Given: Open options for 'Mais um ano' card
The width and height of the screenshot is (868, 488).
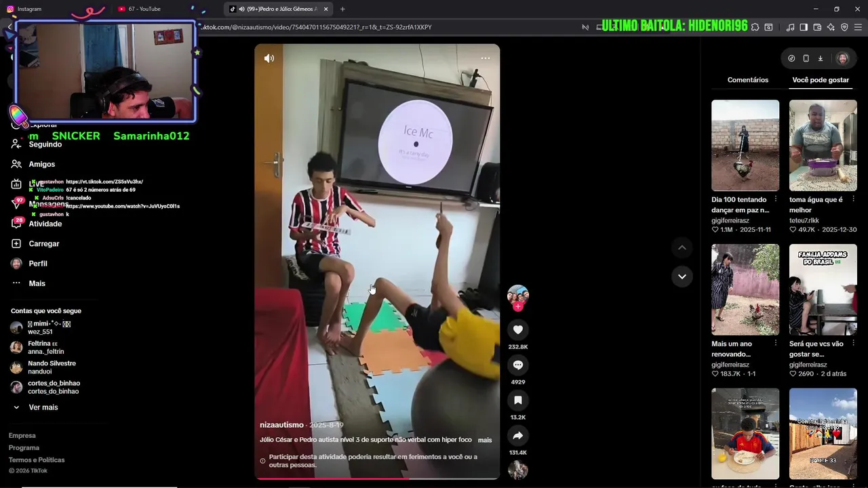Looking at the screenshot, I should 776,343.
